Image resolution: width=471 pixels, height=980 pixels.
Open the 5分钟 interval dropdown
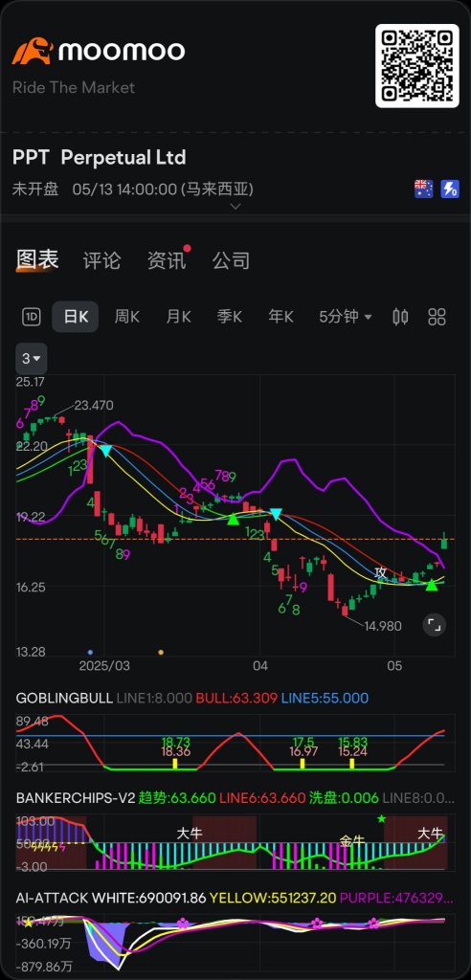click(346, 317)
